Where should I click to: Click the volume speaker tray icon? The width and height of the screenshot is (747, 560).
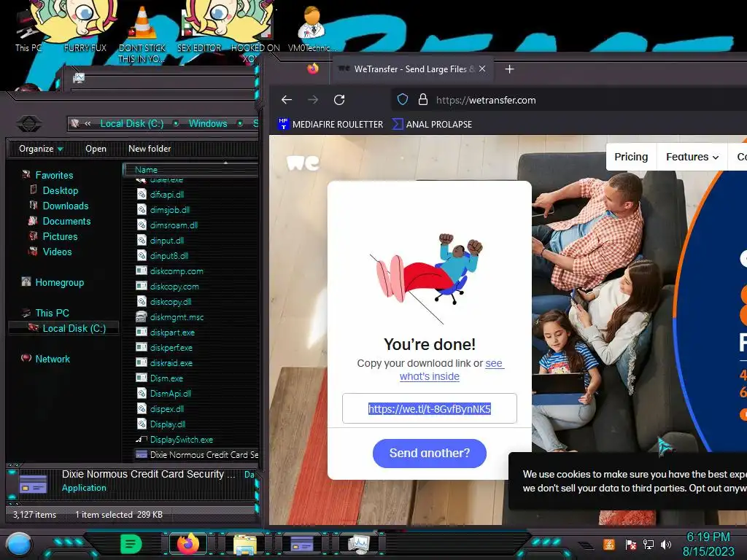666,544
